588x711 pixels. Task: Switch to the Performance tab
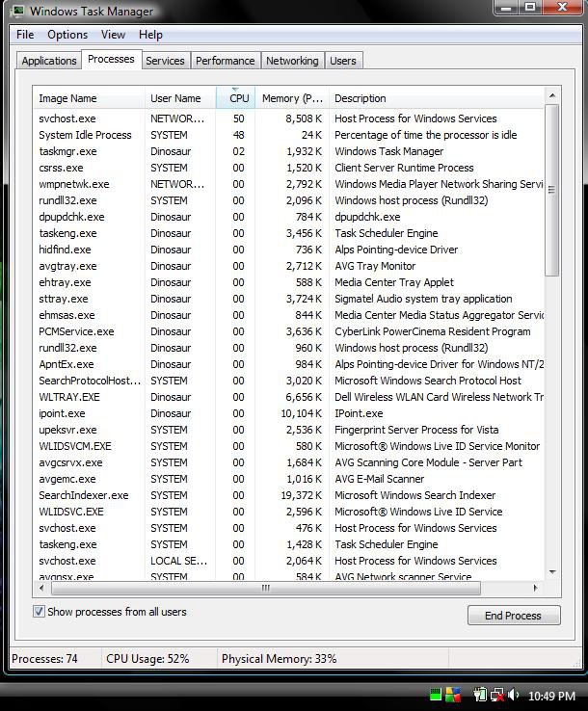pos(225,61)
